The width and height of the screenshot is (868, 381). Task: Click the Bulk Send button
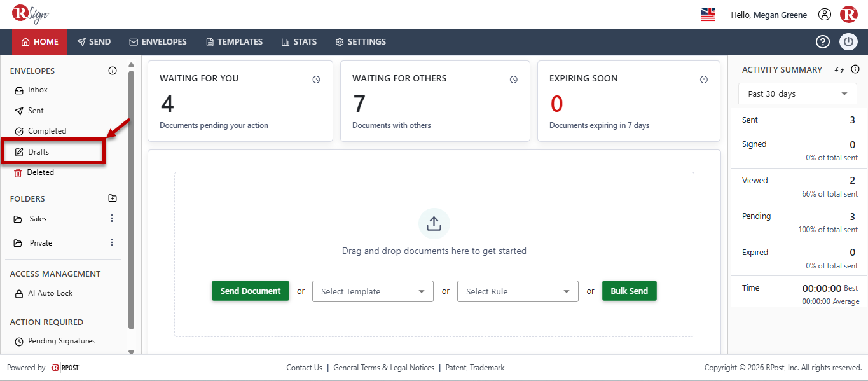(630, 291)
